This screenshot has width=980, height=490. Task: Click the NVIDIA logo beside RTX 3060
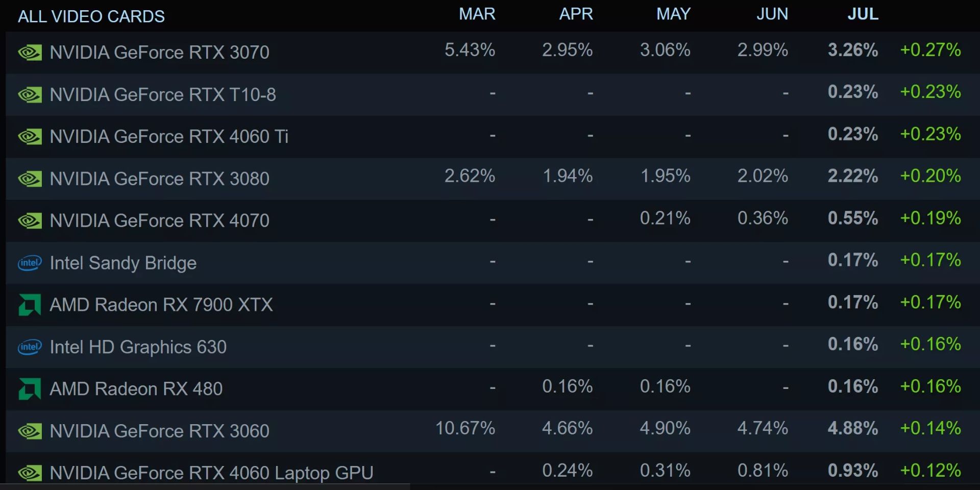(30, 431)
